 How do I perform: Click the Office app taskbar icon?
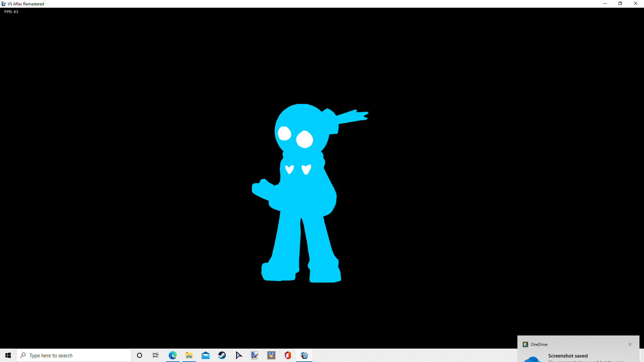pos(287,355)
